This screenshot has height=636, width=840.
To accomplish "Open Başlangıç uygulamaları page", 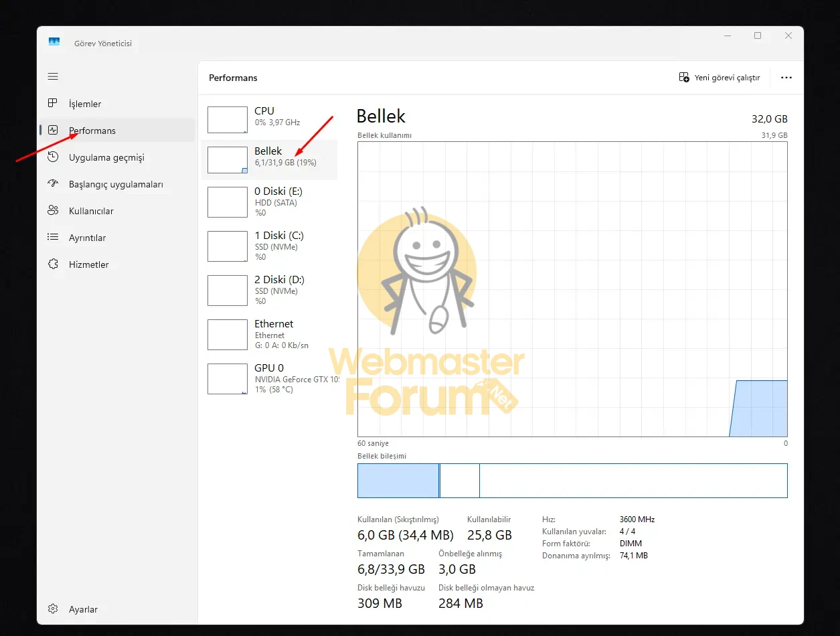I will click(116, 184).
